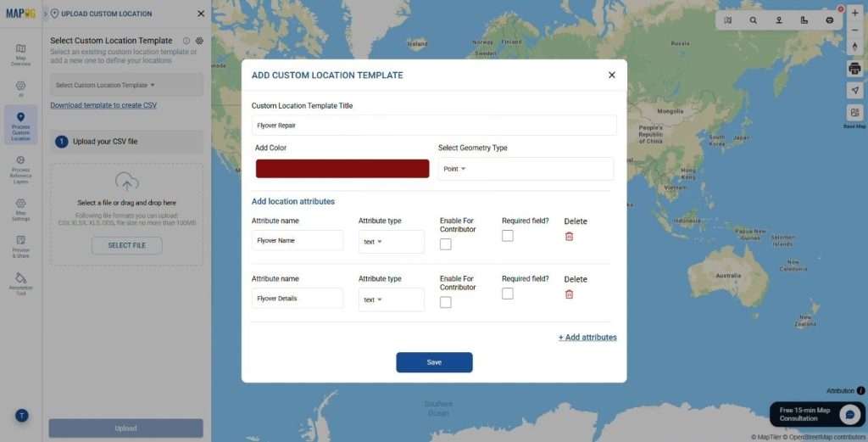Open the AI sidebar item
868x442 pixels.
tap(20, 88)
